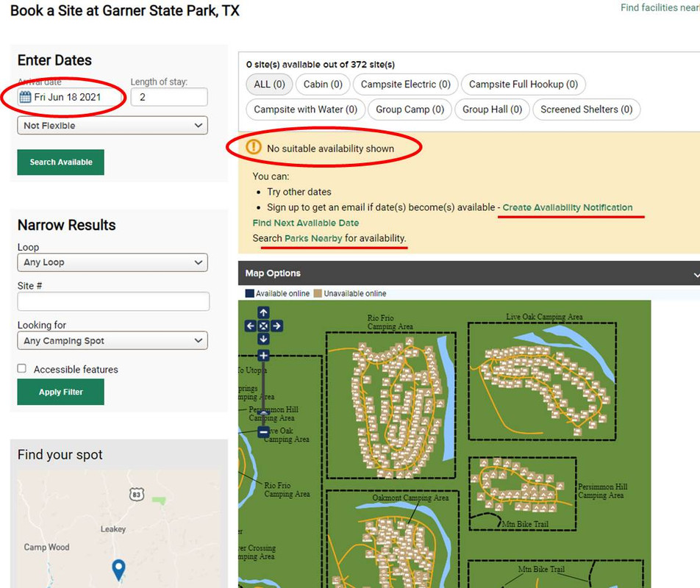700x588 pixels.
Task: Select the Campsite with Water (0) filter
Action: 305,110
